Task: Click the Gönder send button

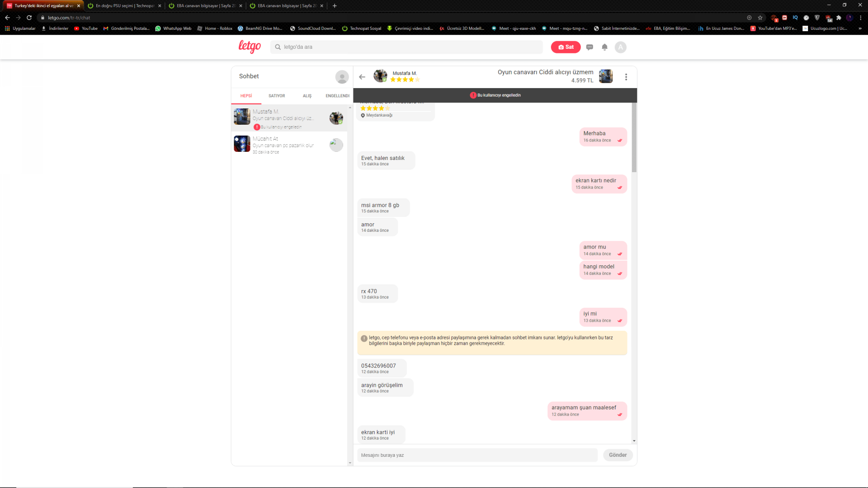Action: (618, 455)
